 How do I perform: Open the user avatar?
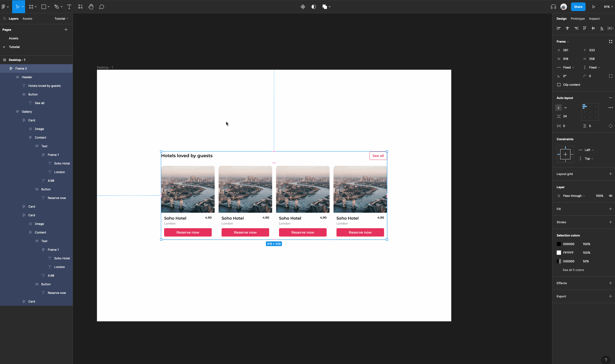564,7
